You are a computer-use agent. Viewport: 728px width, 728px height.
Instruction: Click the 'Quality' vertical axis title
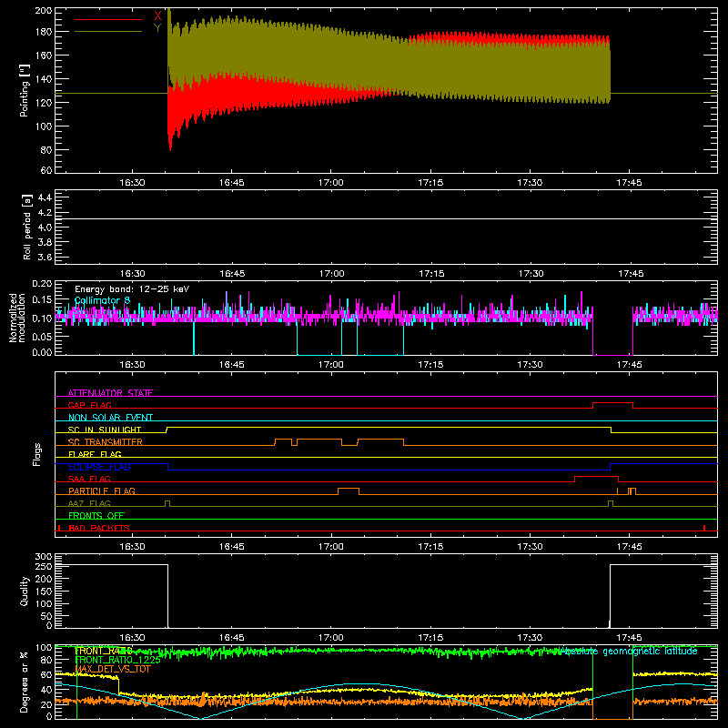tap(25, 591)
